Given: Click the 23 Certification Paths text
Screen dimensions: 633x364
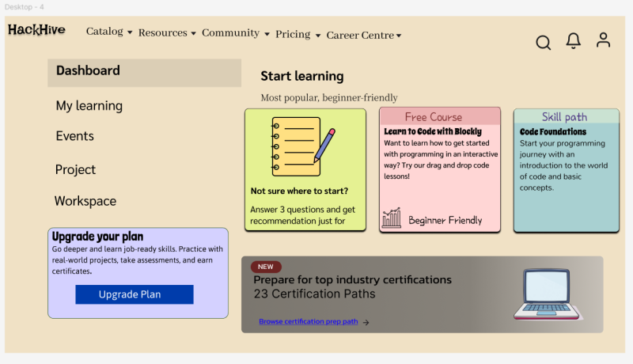Looking at the screenshot, I should point(314,294).
